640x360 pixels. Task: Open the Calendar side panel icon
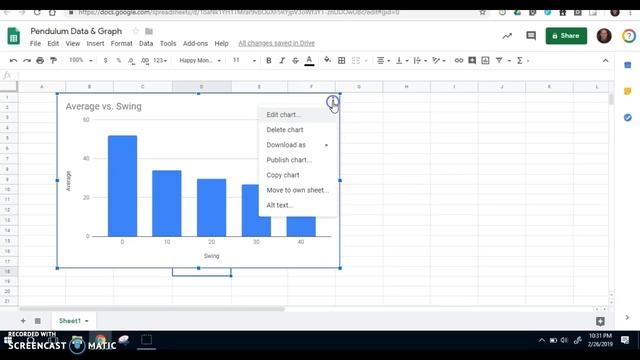click(x=628, y=65)
